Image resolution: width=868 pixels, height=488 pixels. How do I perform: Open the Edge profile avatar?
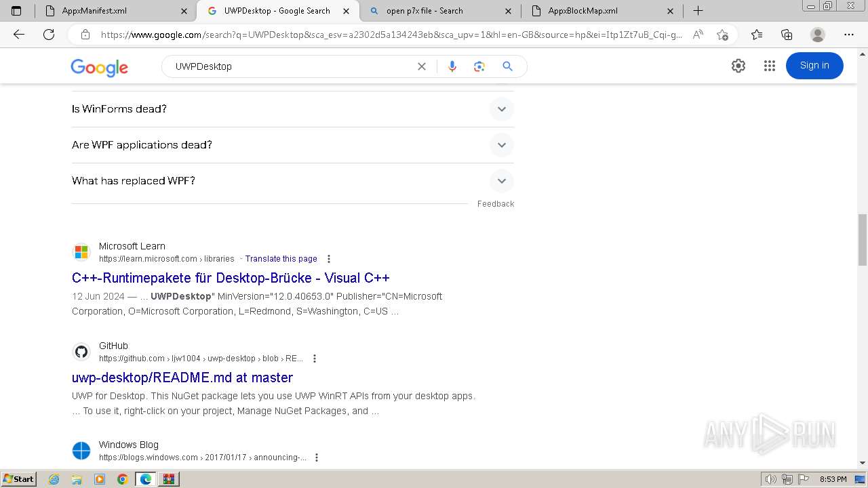pyautogui.click(x=818, y=35)
